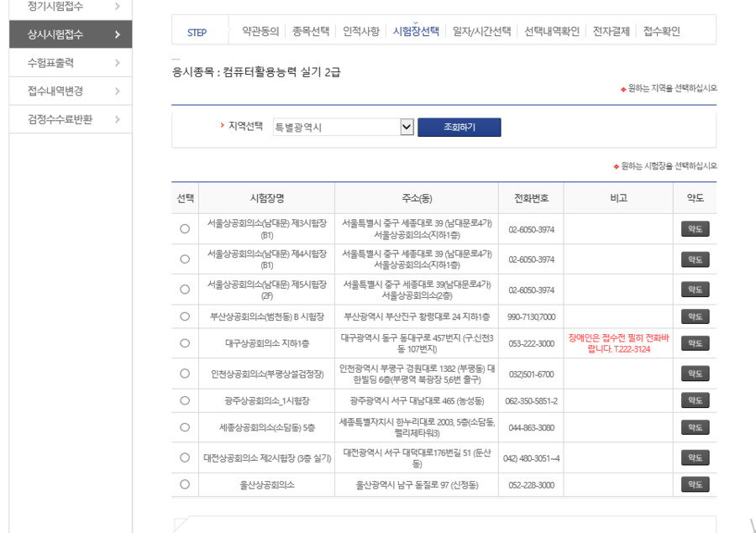Choose 대구상공회의소 지하1층 radio button

coord(185,343)
